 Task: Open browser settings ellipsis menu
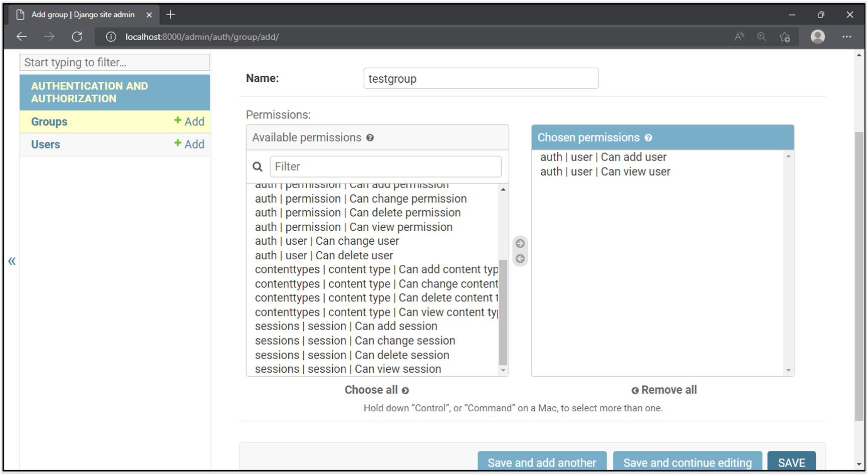846,37
